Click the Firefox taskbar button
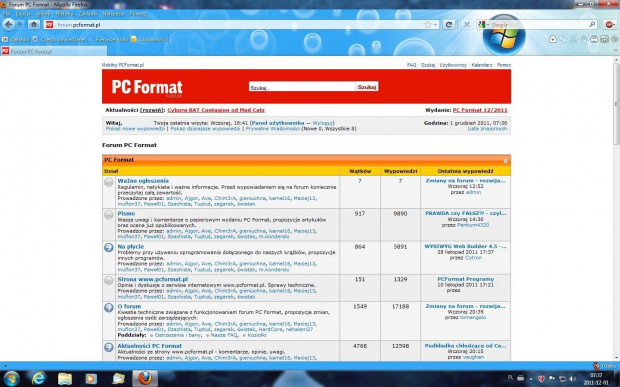Screen dimensions: 620x387 pos(145,378)
